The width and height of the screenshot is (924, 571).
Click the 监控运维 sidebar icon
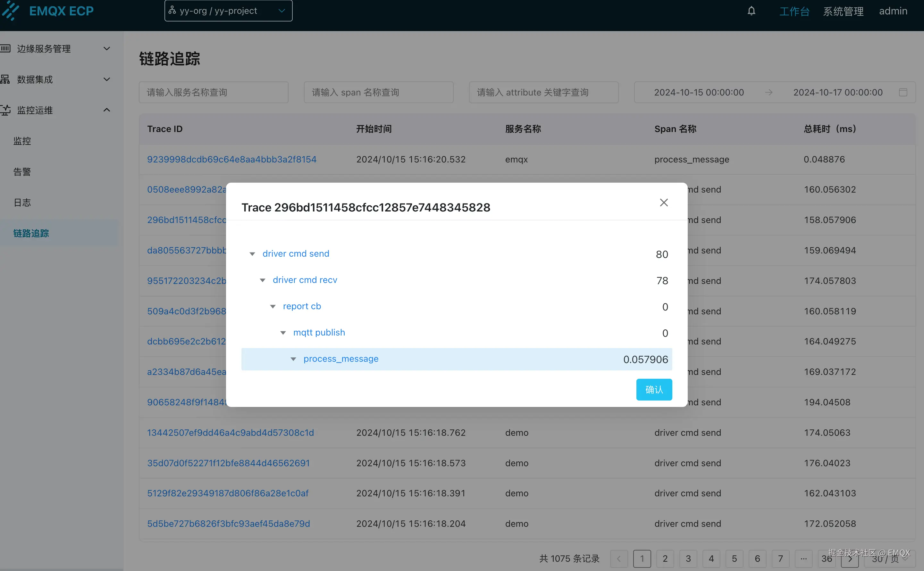coord(5,110)
